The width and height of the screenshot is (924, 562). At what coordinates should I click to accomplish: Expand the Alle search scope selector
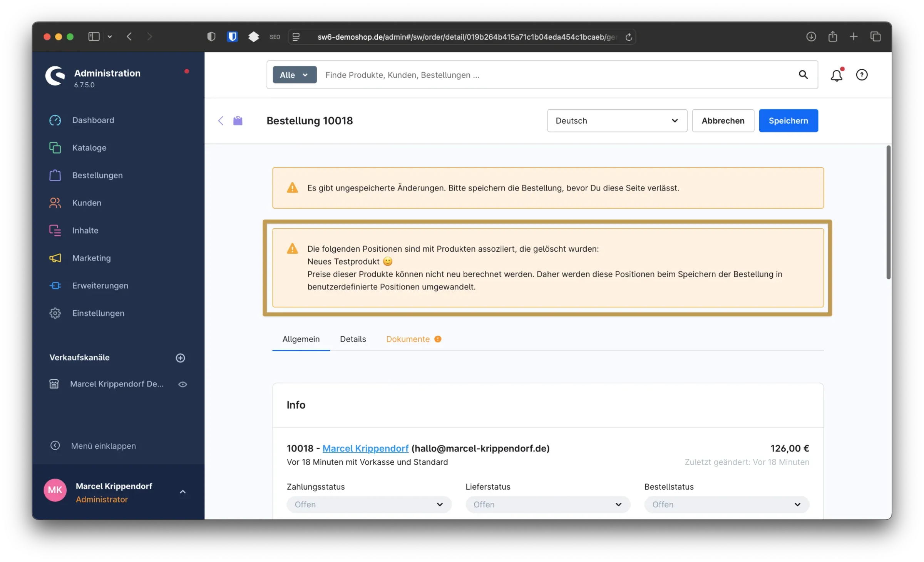pos(294,75)
